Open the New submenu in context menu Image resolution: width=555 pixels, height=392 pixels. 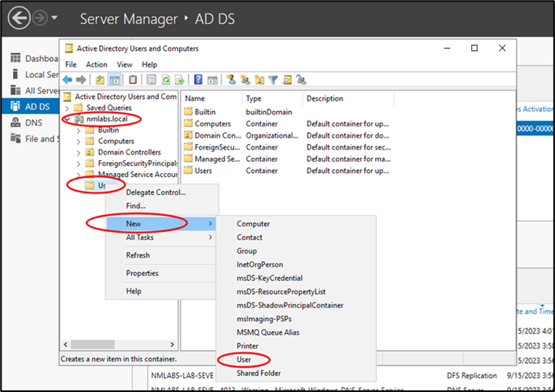pyautogui.click(x=161, y=224)
